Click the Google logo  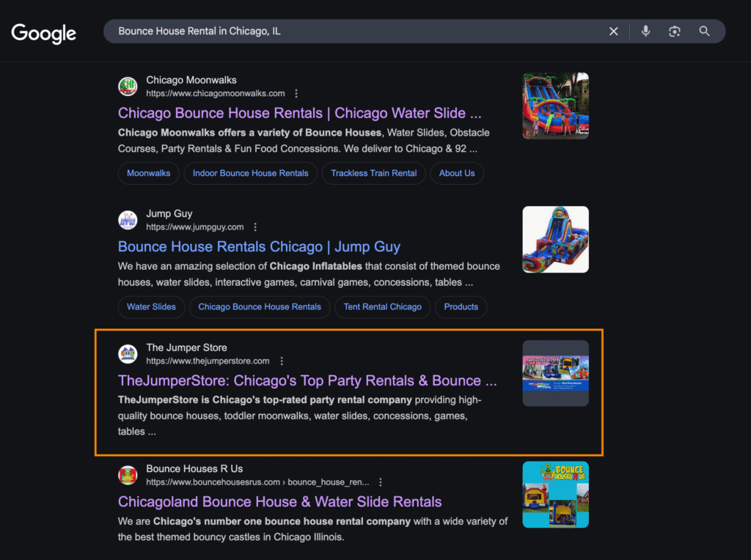[43, 33]
